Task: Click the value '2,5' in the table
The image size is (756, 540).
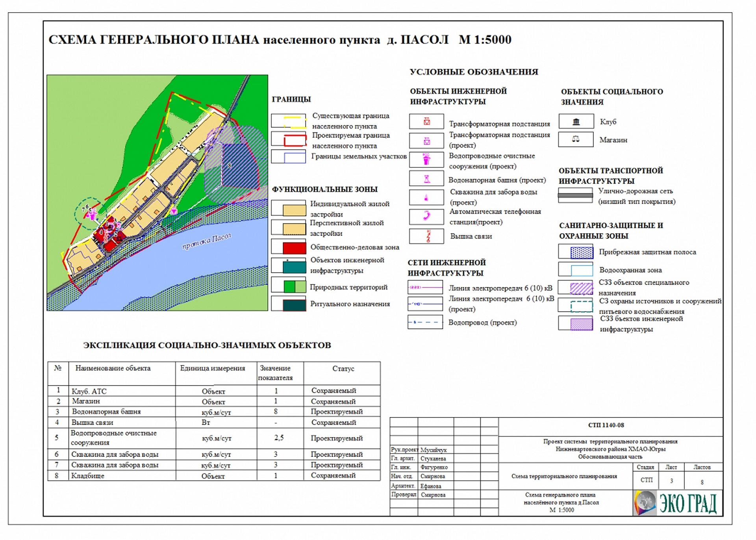Action: click(x=279, y=438)
